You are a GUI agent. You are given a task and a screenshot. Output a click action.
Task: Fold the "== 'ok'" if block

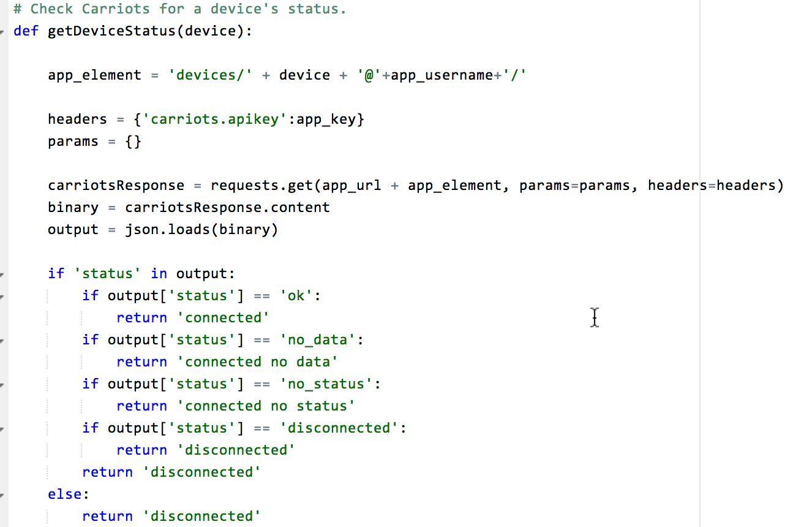click(x=2, y=296)
